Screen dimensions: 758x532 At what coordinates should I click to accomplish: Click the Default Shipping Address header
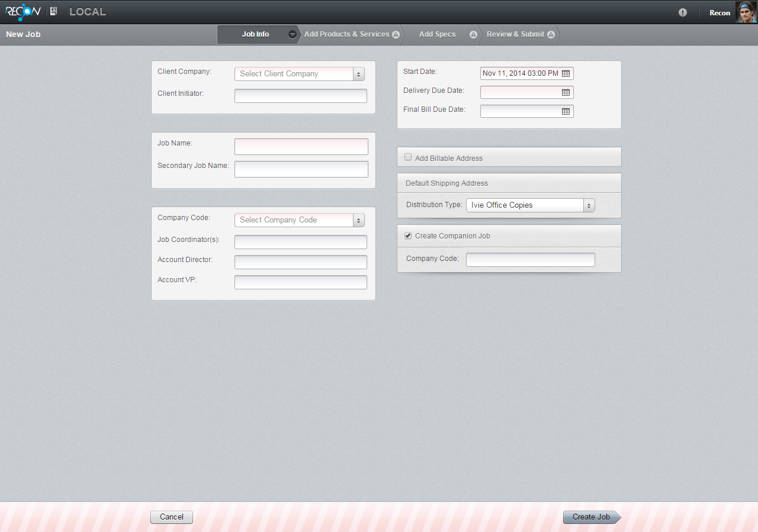(509, 183)
